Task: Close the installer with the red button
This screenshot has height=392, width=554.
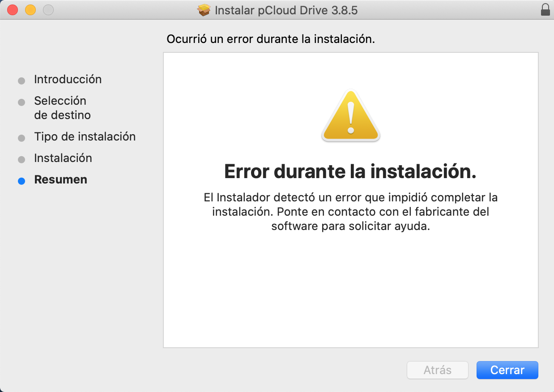Action: 13,9
